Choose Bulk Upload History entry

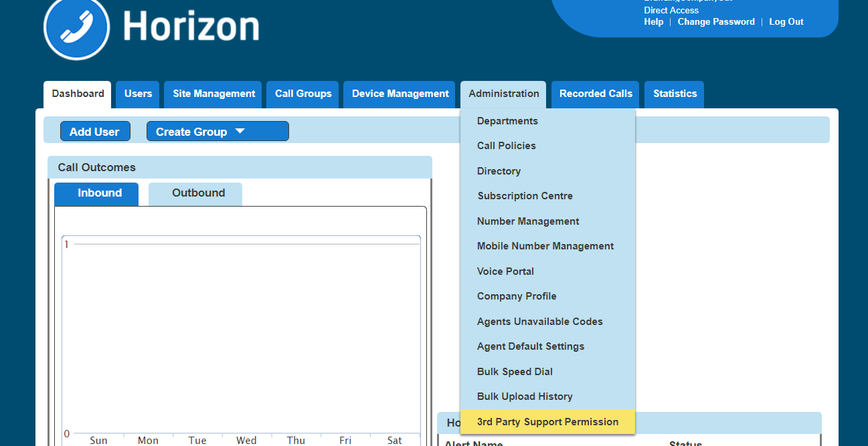coord(547,397)
